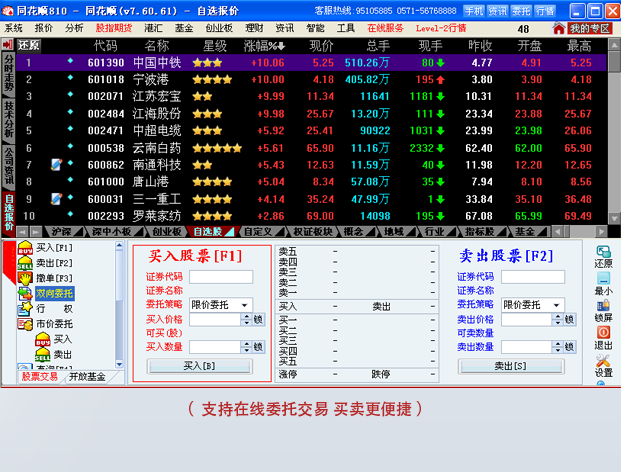621x472 pixels.
Task: Toggle the 锁 button beside 卖出价格
Action: 570,319
